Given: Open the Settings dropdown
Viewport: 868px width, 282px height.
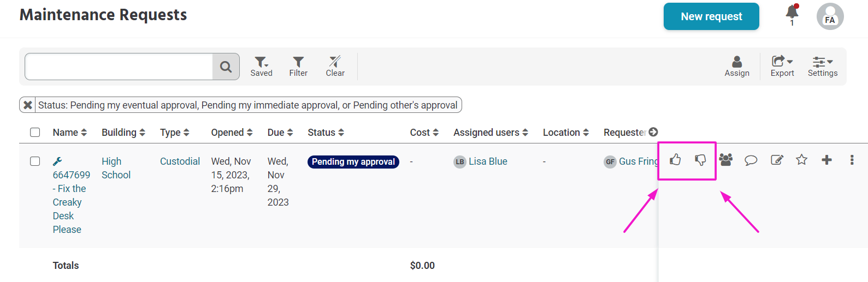Looking at the screenshot, I should (x=823, y=67).
